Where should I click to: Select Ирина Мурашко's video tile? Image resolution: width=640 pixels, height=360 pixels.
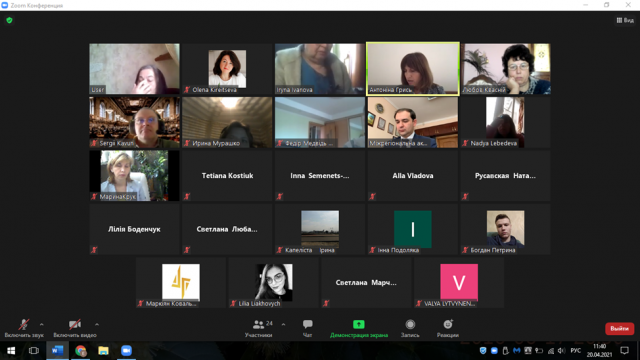pyautogui.click(x=227, y=122)
